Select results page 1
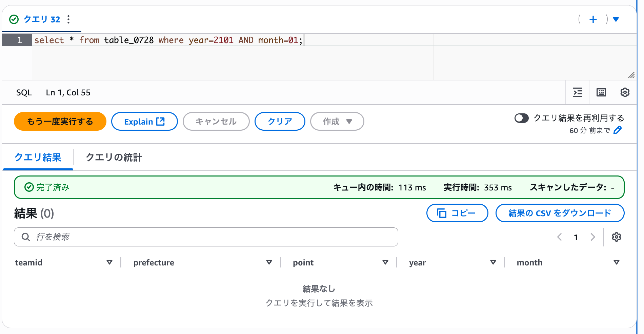 pyautogui.click(x=576, y=237)
